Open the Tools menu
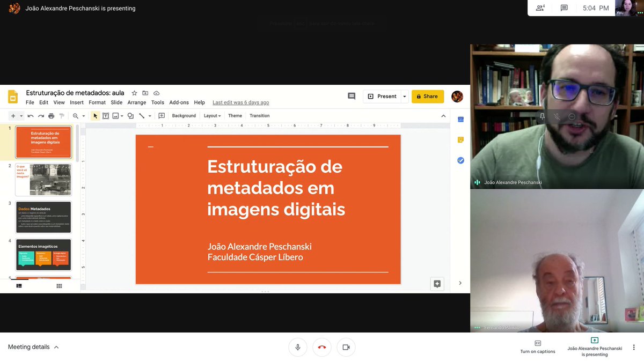The height and width of the screenshot is (362, 644). pos(158,102)
